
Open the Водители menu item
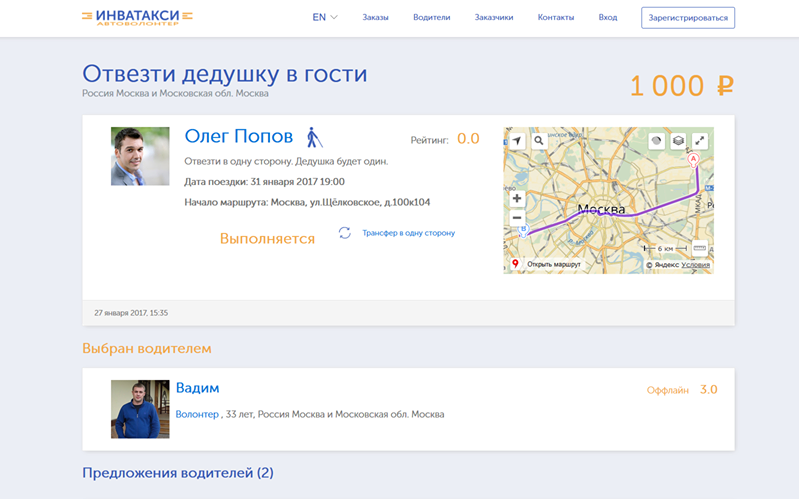(x=432, y=17)
